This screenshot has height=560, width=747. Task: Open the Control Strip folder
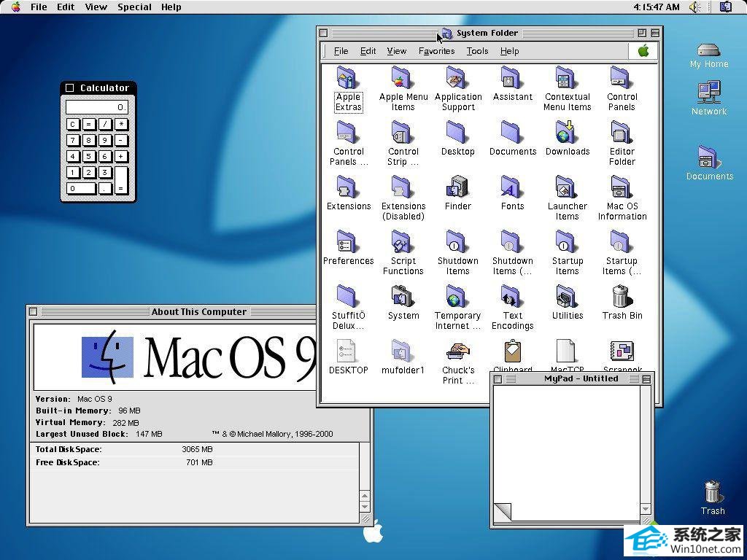pos(403,133)
